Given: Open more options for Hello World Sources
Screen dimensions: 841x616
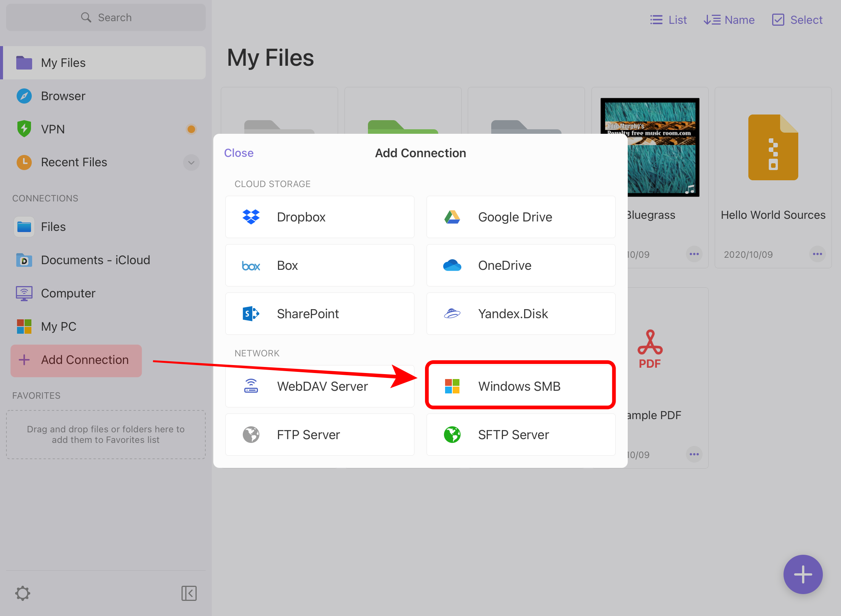Looking at the screenshot, I should [818, 254].
